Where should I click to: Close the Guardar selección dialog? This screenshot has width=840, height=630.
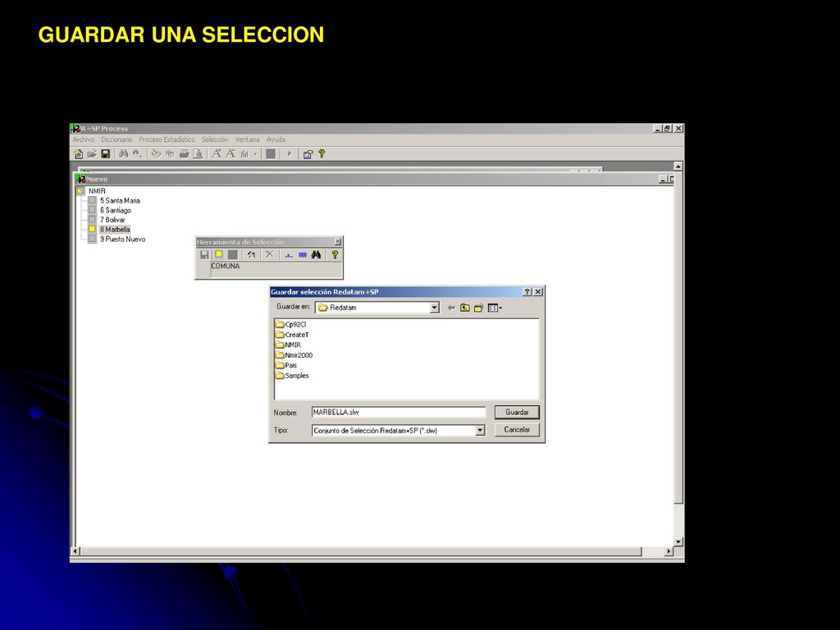pos(538,292)
